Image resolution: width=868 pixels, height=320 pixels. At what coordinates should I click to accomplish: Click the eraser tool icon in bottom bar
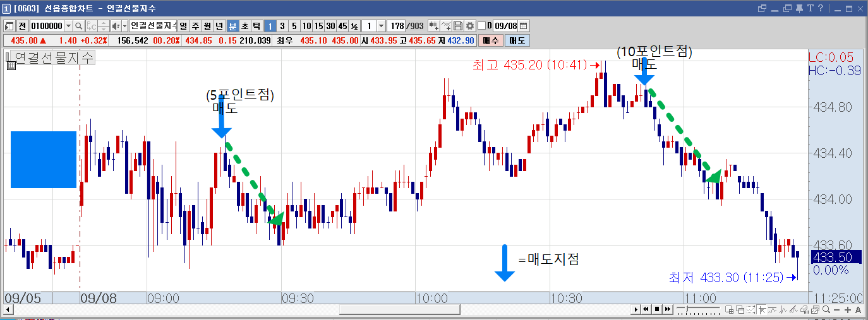(804, 310)
